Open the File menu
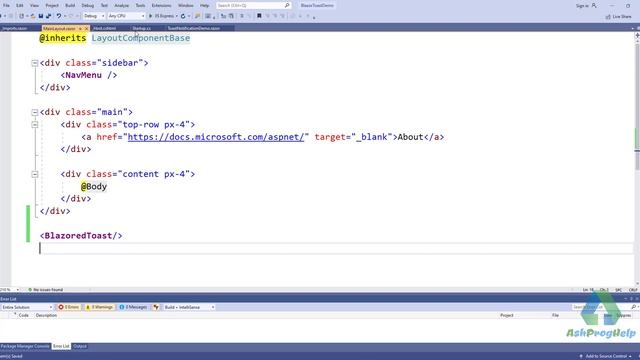640x360 pixels. point(6,5)
